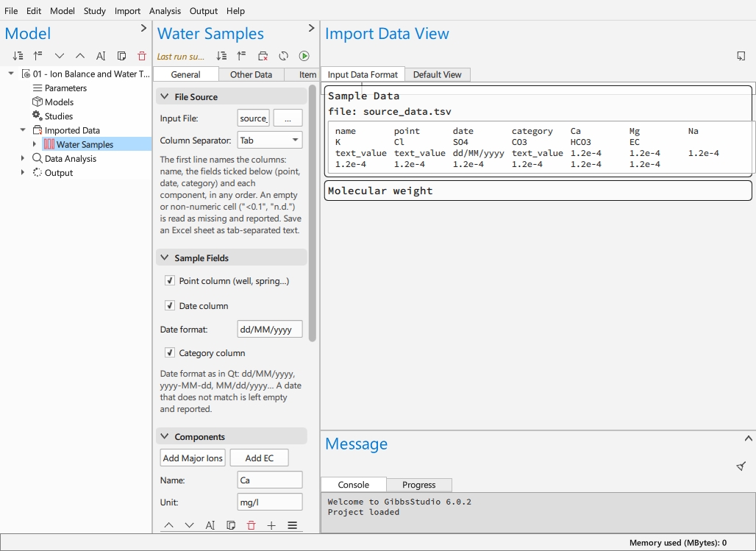
Task: Click the Add EC button
Action: pos(260,458)
